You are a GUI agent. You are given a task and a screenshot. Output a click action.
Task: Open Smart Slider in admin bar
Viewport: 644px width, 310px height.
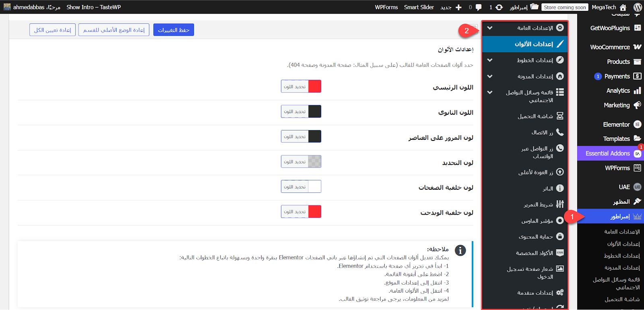(x=419, y=7)
